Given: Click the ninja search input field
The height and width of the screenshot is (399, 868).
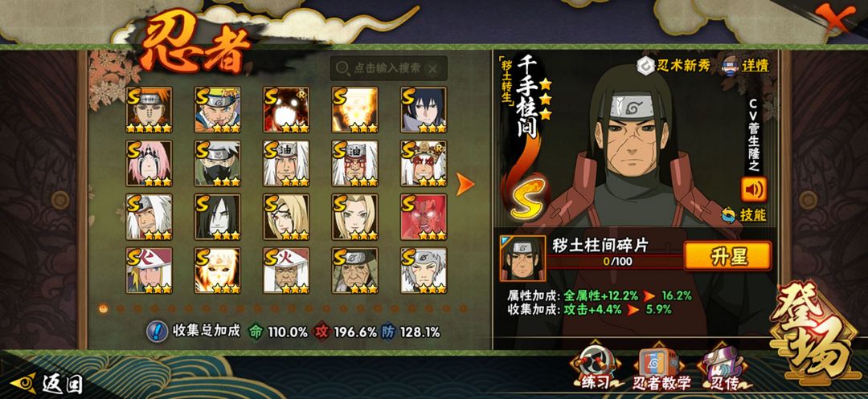Looking at the screenshot, I should (388, 68).
